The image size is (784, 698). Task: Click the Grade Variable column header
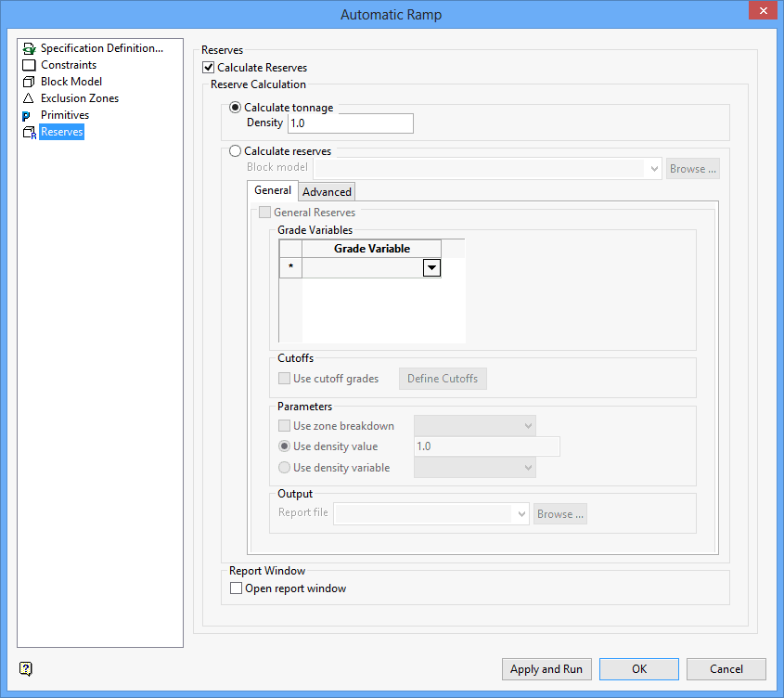[372, 249]
